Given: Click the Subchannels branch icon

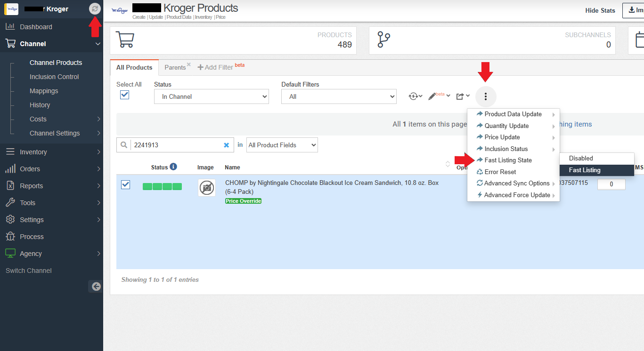Looking at the screenshot, I should [384, 40].
